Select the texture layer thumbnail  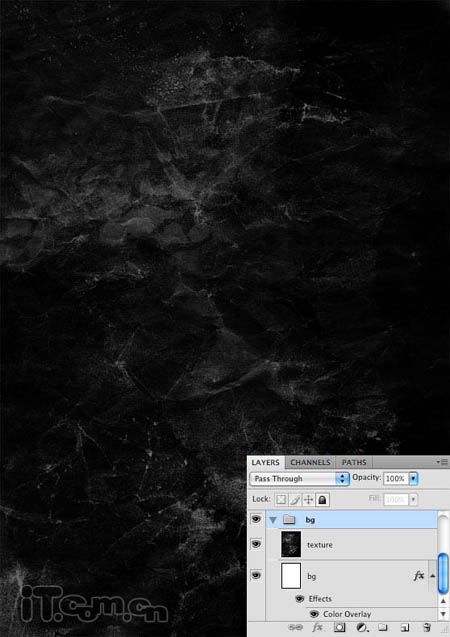point(291,544)
